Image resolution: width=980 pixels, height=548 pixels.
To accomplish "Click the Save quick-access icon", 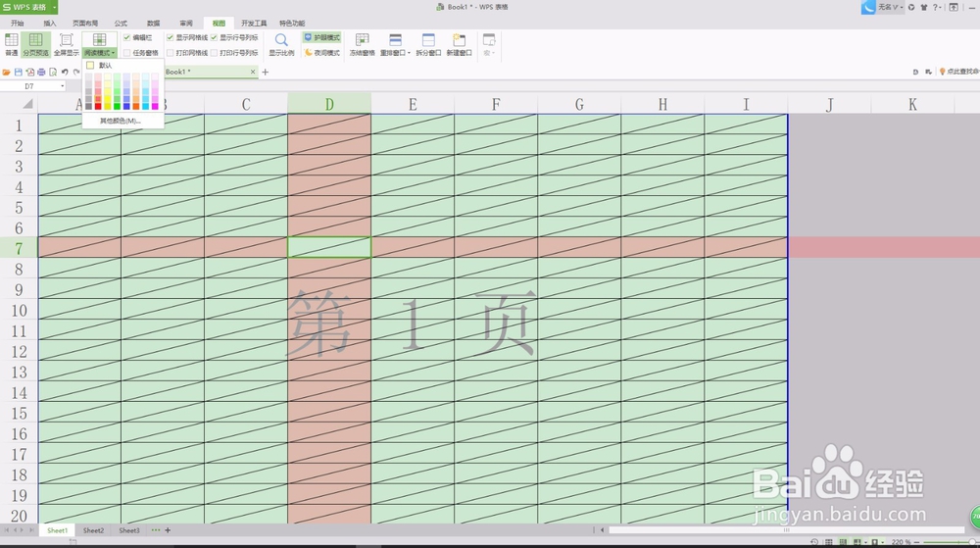I will [18, 72].
